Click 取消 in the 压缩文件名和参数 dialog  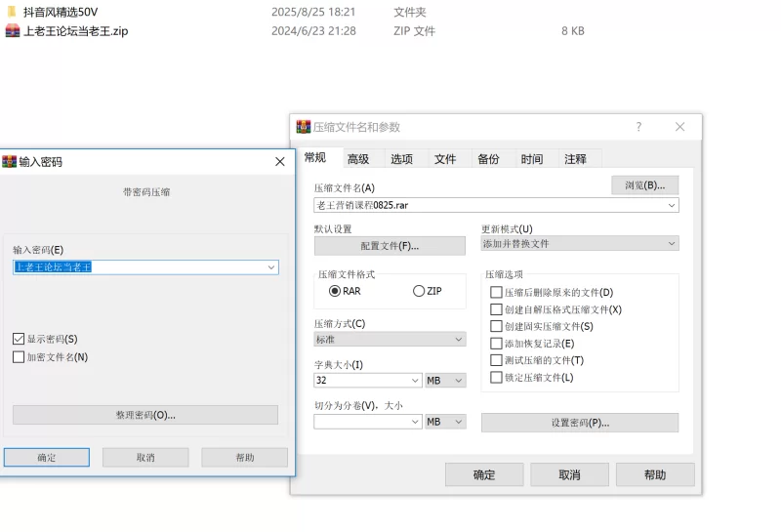click(x=569, y=474)
